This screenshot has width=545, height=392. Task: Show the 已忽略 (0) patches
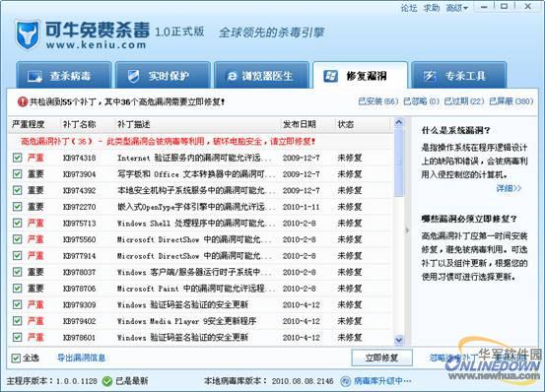421,101
